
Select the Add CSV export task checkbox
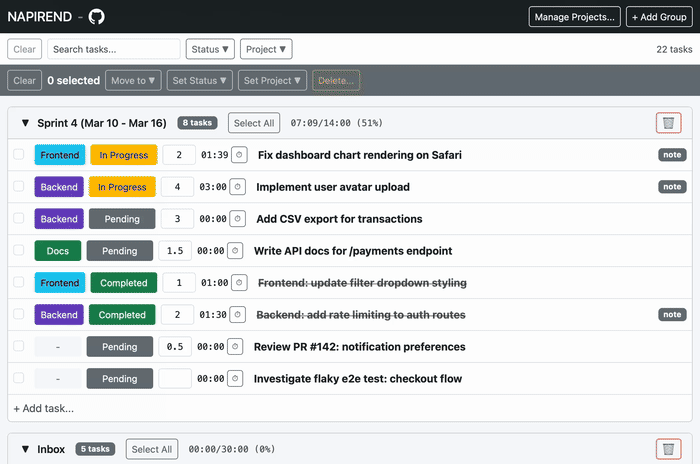(x=18, y=219)
